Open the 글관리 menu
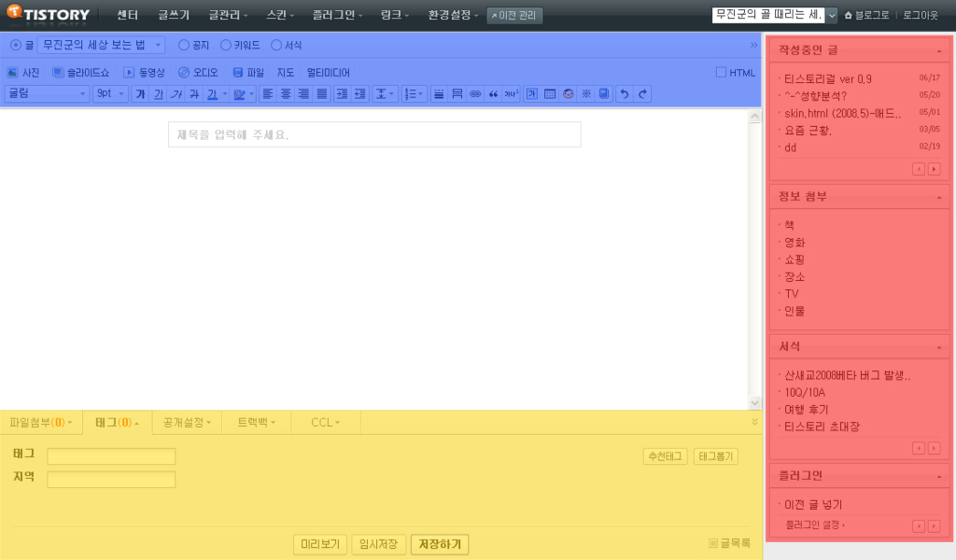Viewport: 956px width, 560px height. [x=228, y=15]
